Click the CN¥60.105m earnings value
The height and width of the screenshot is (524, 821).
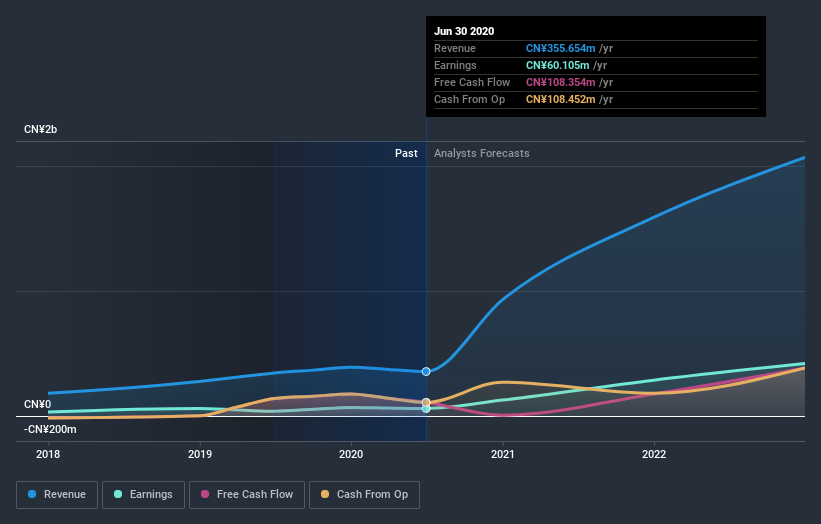[x=558, y=65]
